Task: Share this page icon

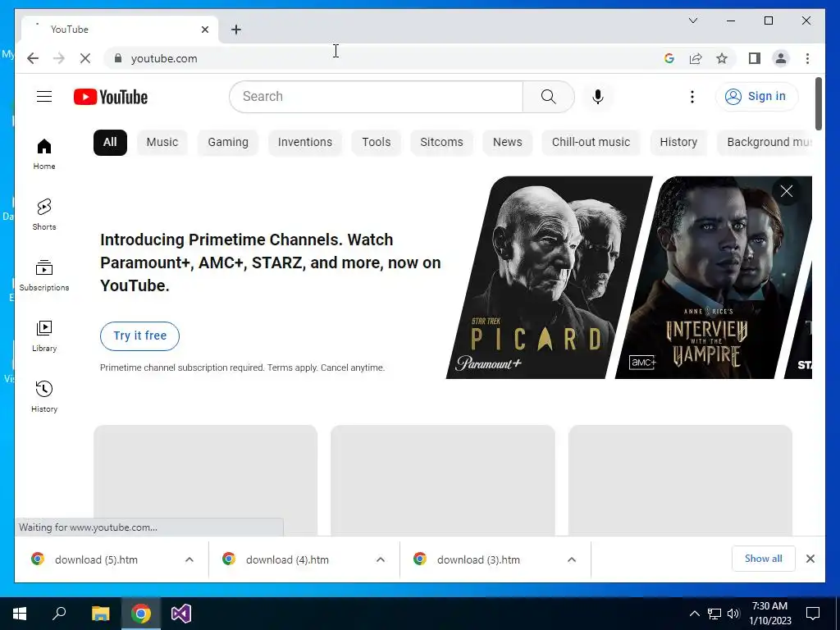Action: pos(696,58)
